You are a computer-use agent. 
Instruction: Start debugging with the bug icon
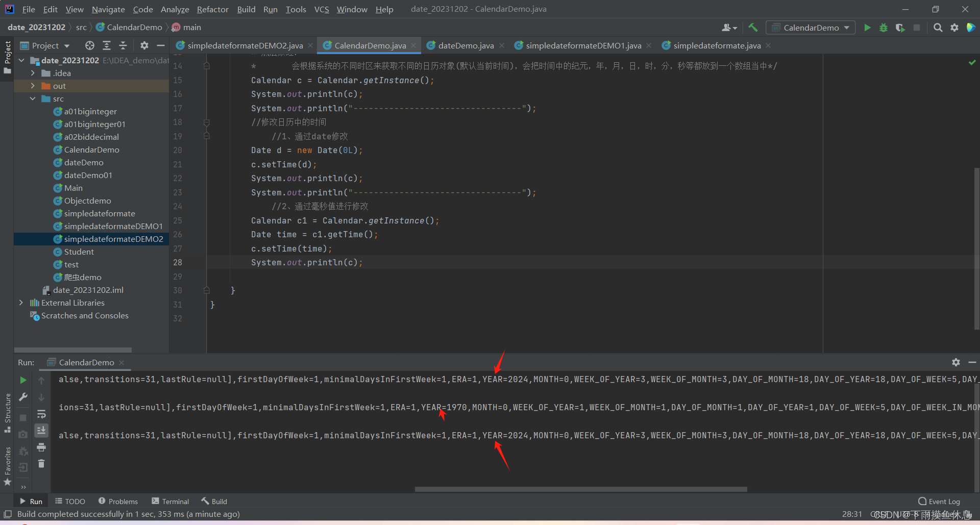coord(884,28)
